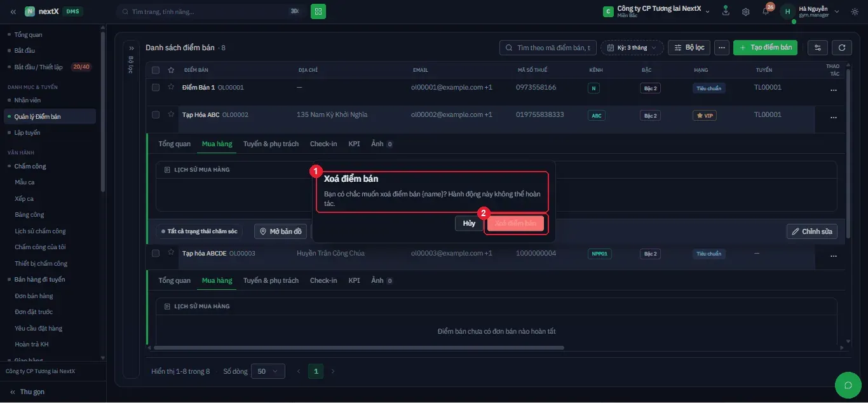868x403 pixels.
Task: Switch to Check-in tab under Tạp Hóa ABC
Action: (323, 144)
